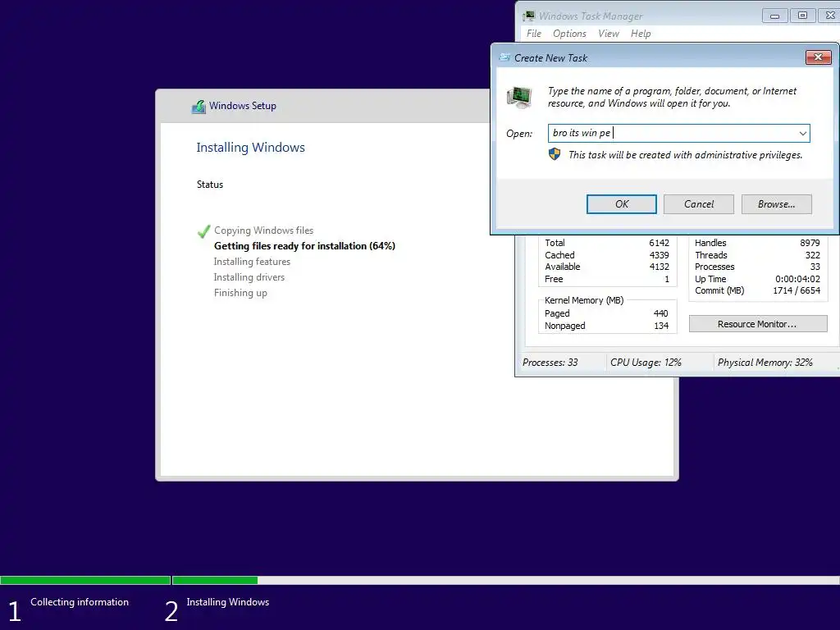Expand the Open field dropdown arrow

point(802,134)
